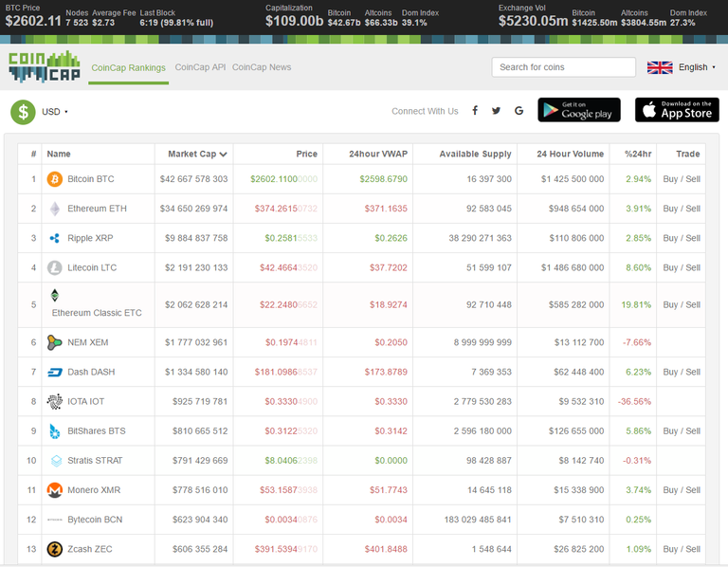Image resolution: width=728 pixels, height=567 pixels.
Task: Click Buy / Sell for Bitcoin
Action: coord(682,179)
